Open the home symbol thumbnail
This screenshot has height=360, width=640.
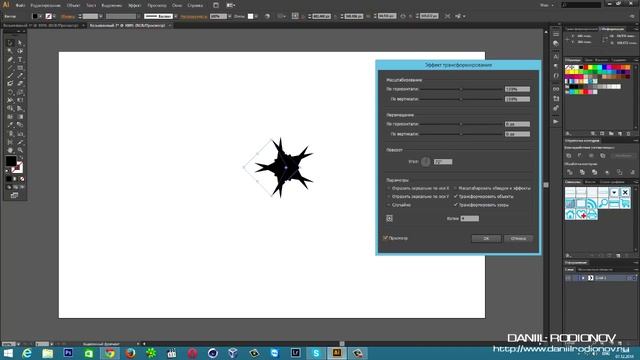coord(570,214)
